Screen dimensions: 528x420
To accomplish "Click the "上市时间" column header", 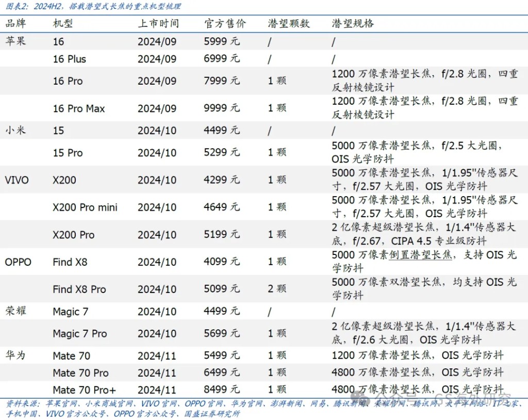I will pyautogui.click(x=158, y=23).
